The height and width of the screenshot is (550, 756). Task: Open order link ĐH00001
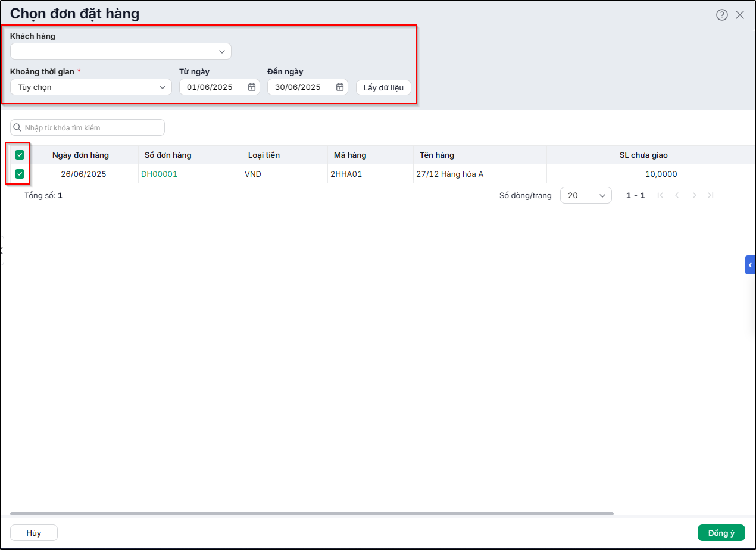tap(159, 174)
